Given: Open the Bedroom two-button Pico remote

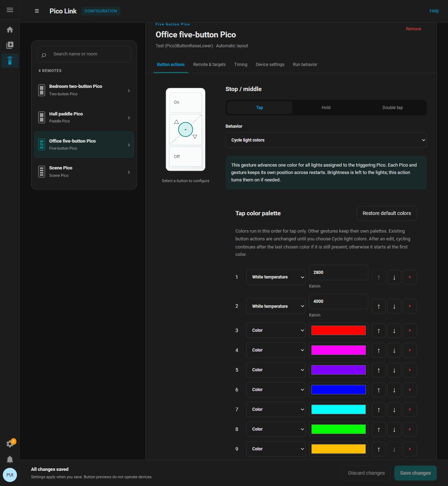Looking at the screenshot, I should 84,90.
